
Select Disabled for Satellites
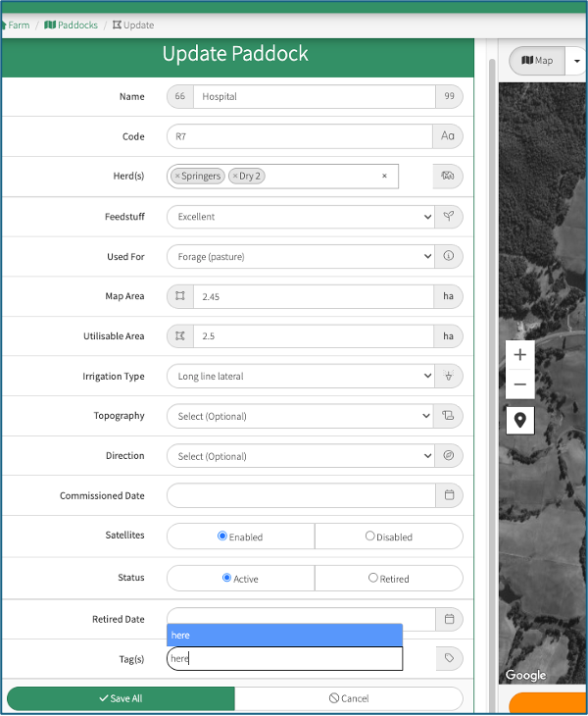[369, 537]
